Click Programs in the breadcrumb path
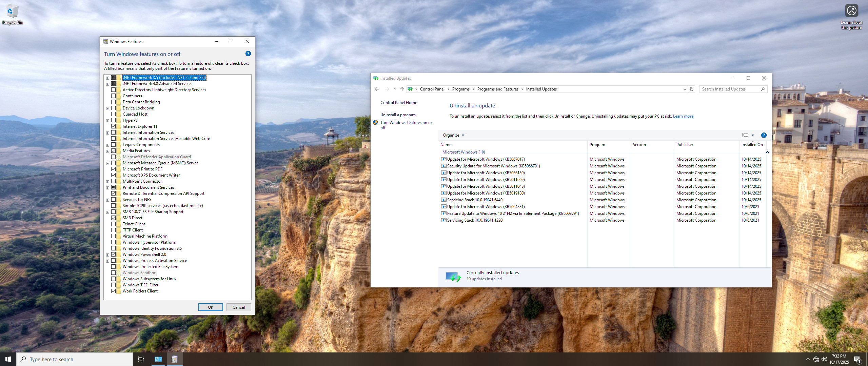The height and width of the screenshot is (366, 868). coord(460,89)
